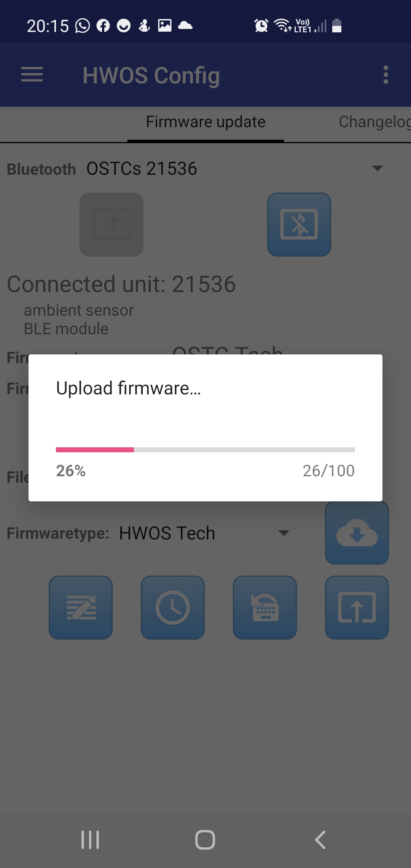The width and height of the screenshot is (411, 868).
Task: Tap the keyboard restore icon button
Action: [265, 608]
